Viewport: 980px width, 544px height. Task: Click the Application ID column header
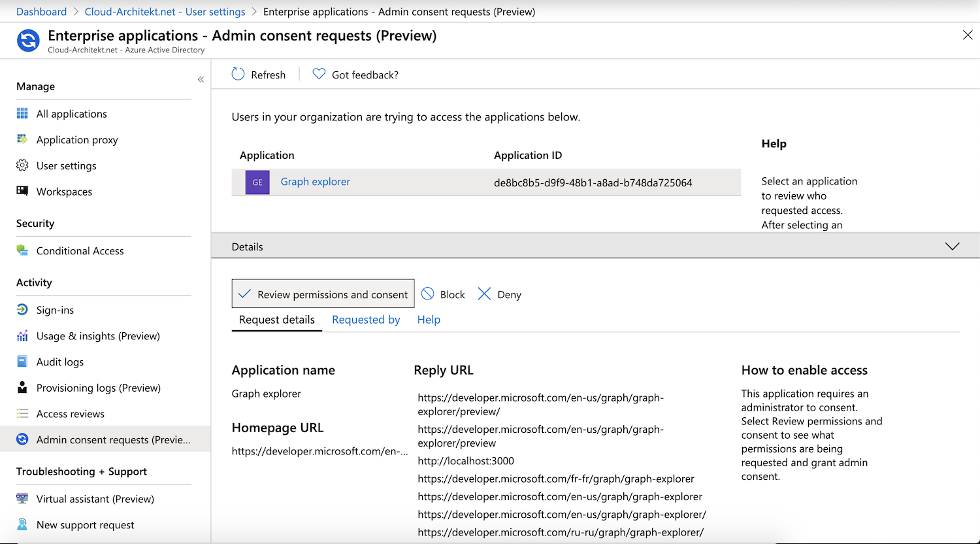click(528, 156)
